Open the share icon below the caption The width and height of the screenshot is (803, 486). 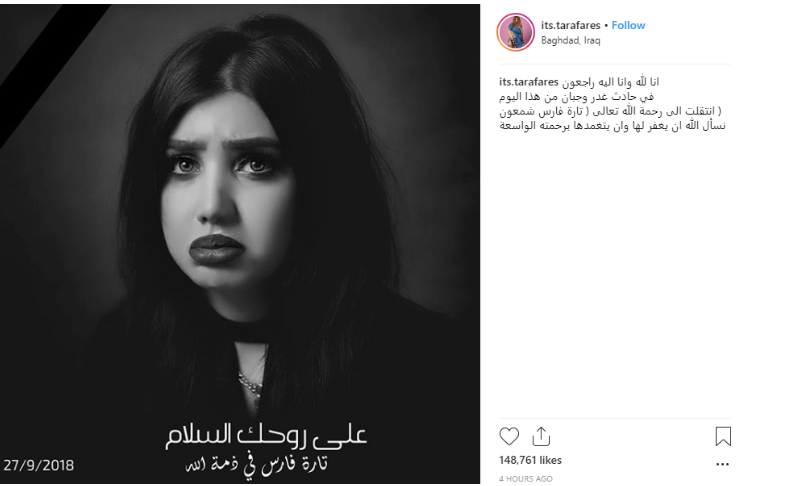click(x=541, y=436)
